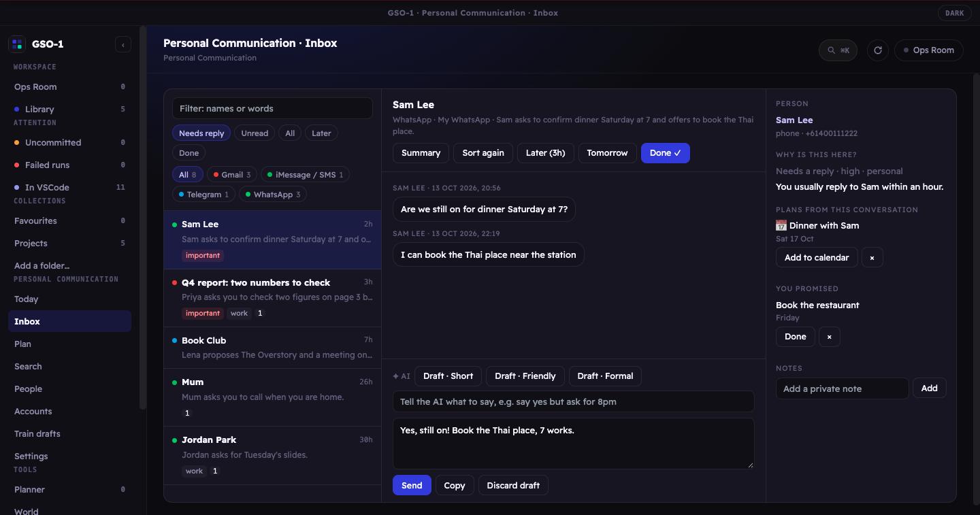The width and height of the screenshot is (980, 515).
Task: Send the drafted reply
Action: (x=412, y=485)
